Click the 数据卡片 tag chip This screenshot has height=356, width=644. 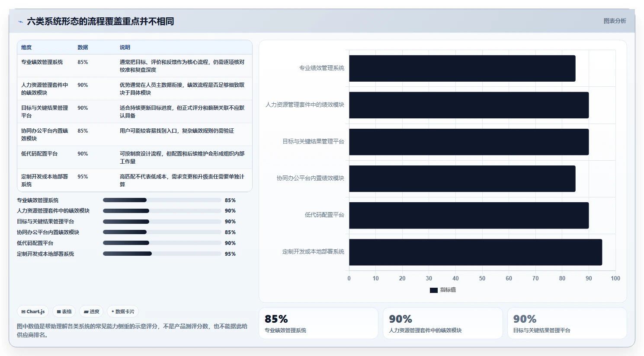(123, 311)
